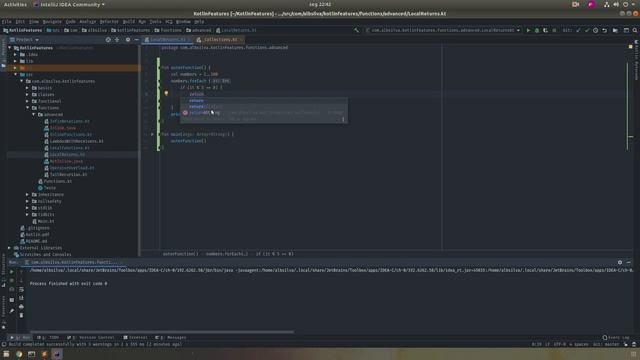Minimize the Run tool window
Image resolution: width=640 pixels, height=360 pixels.
[629, 262]
